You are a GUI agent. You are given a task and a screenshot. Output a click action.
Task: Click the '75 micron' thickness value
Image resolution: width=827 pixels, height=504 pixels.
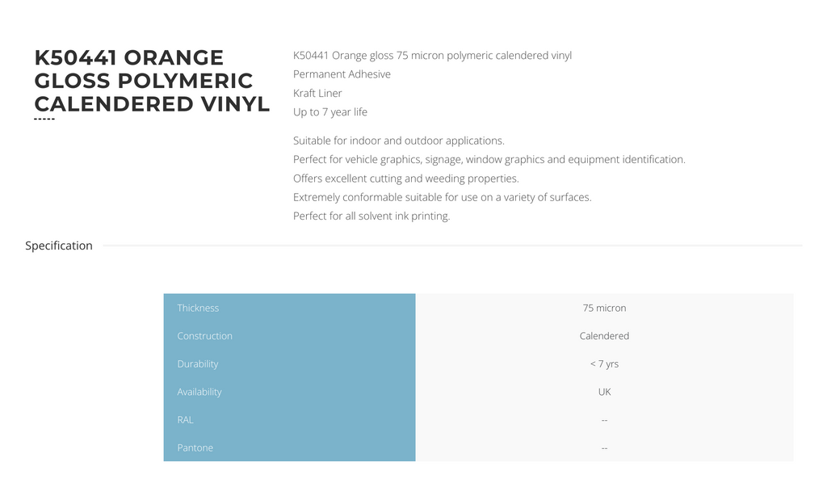click(604, 308)
